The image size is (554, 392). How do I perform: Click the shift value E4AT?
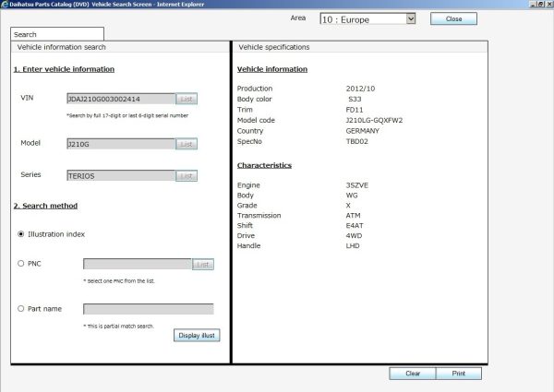(355, 225)
